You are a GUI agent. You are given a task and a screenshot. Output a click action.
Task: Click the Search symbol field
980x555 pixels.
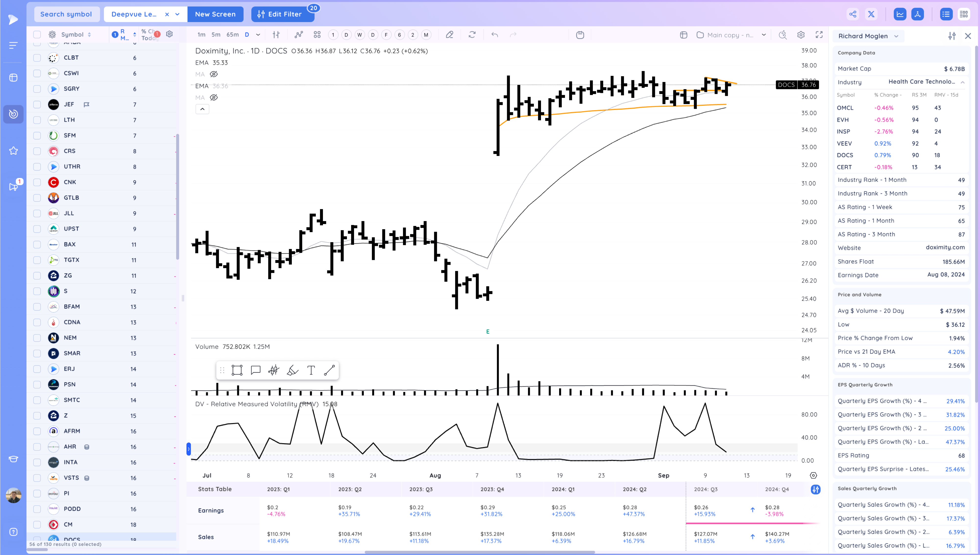click(x=66, y=14)
